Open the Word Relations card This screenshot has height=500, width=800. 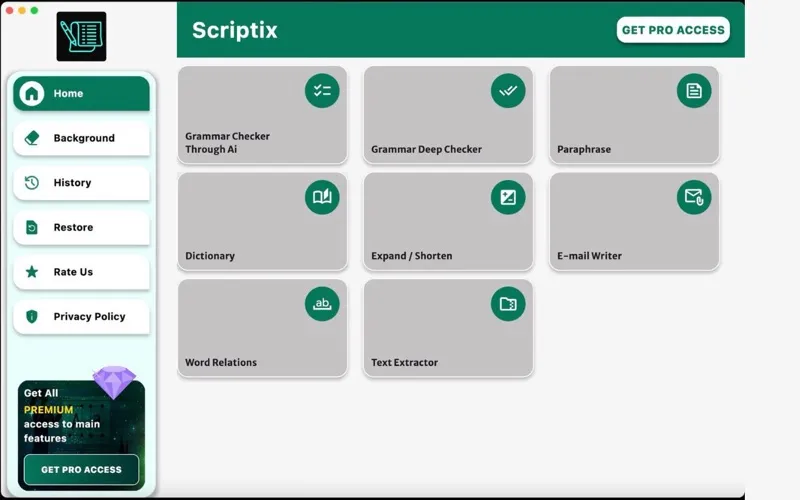[x=262, y=328]
